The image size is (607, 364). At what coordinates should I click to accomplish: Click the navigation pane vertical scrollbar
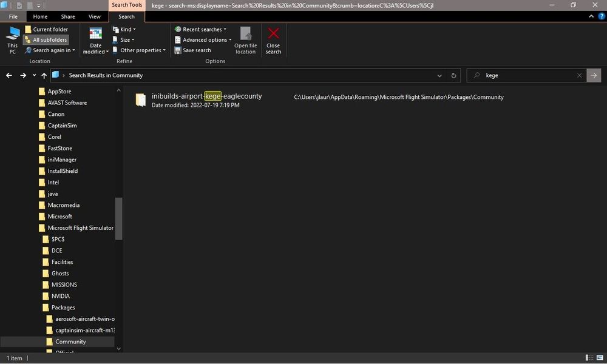click(x=118, y=218)
